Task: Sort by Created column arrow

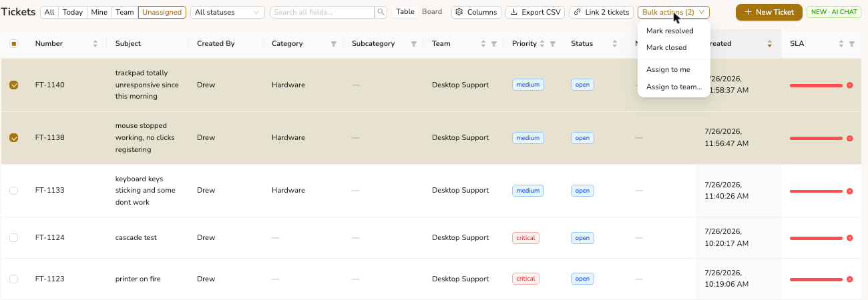Action: coord(770,44)
